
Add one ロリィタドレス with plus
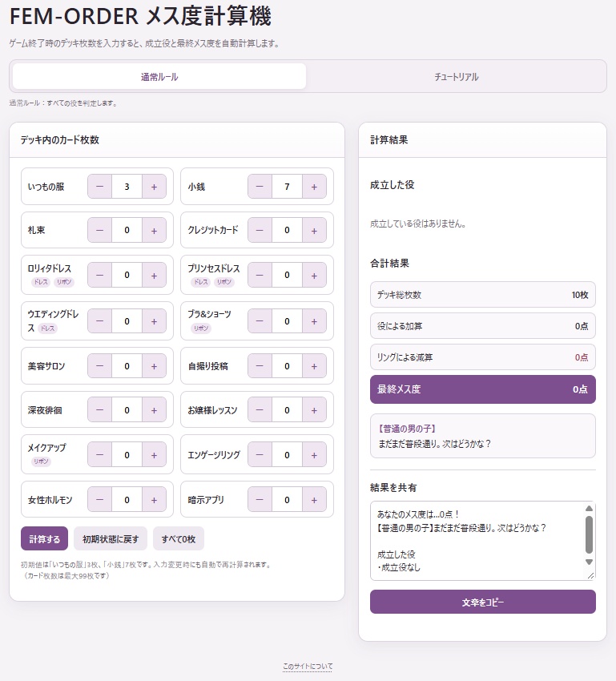point(154,275)
